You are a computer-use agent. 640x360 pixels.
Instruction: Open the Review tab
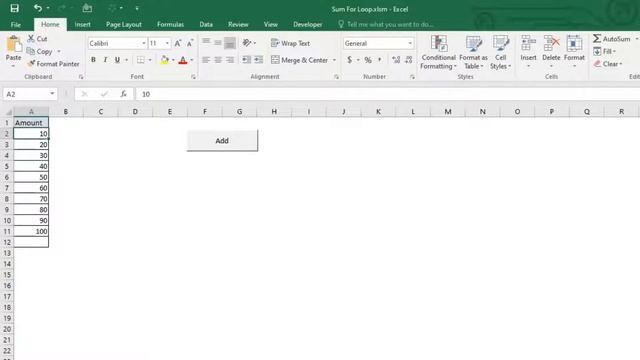(x=238, y=24)
